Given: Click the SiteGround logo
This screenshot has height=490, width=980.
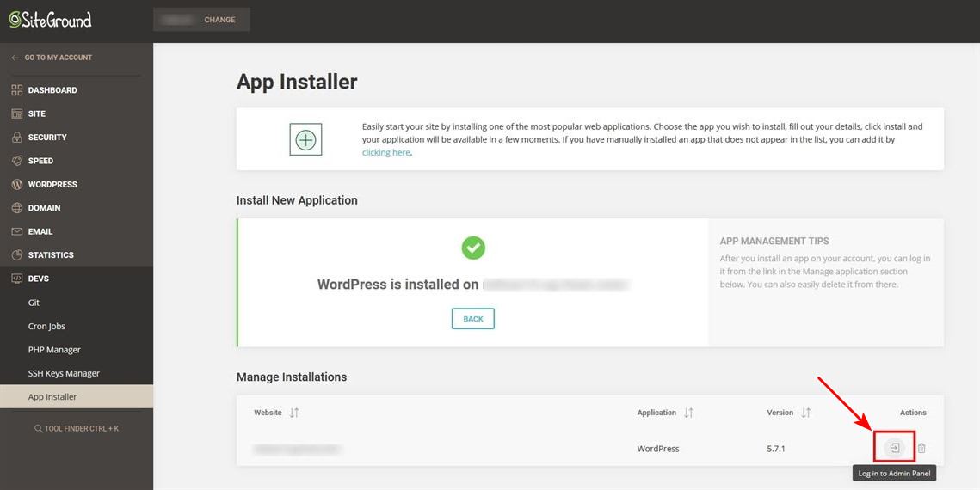Looking at the screenshot, I should tap(50, 20).
